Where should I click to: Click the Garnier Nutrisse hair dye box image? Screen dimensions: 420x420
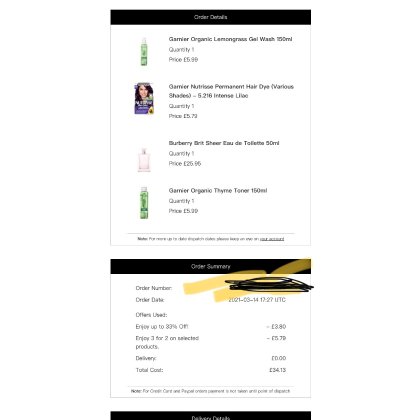pos(144,99)
